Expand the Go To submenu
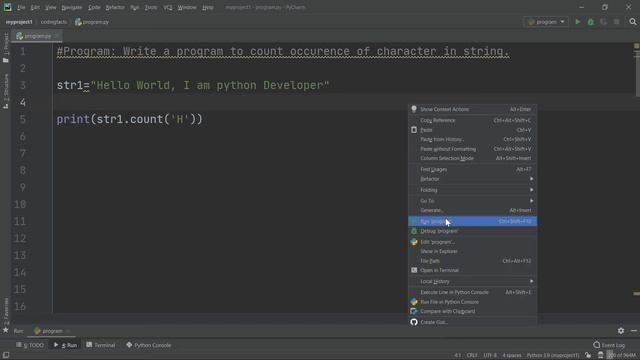 [473, 201]
